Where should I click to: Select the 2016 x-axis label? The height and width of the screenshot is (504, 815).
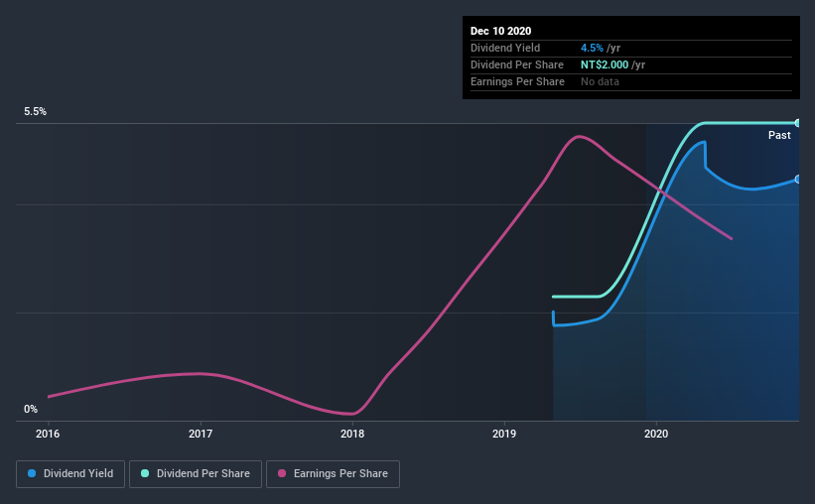coord(48,434)
